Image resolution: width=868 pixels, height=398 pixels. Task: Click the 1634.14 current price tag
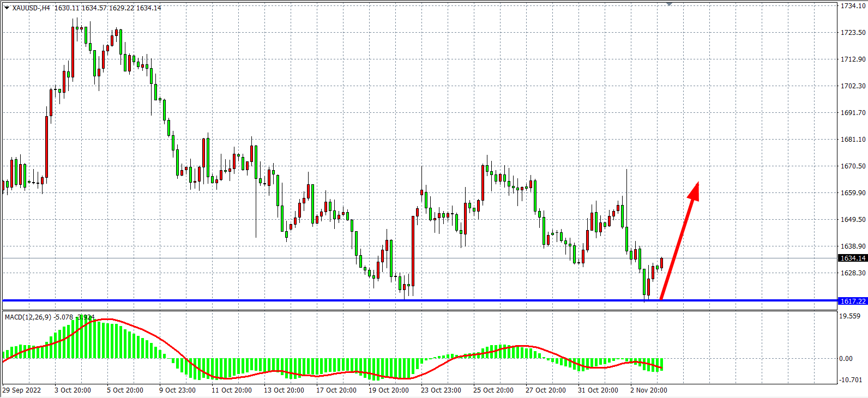(853, 258)
